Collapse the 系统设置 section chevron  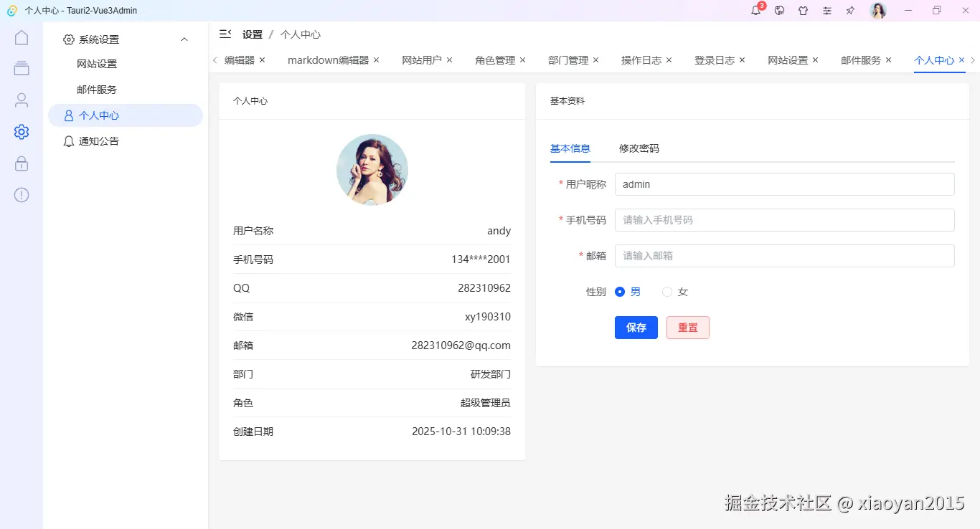(184, 39)
